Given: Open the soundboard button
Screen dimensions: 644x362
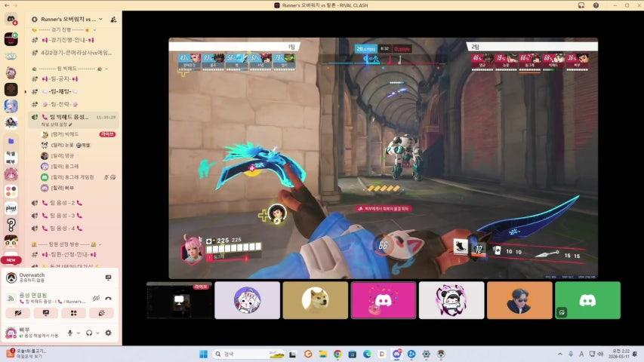Looking at the screenshot, I should click(101, 313).
